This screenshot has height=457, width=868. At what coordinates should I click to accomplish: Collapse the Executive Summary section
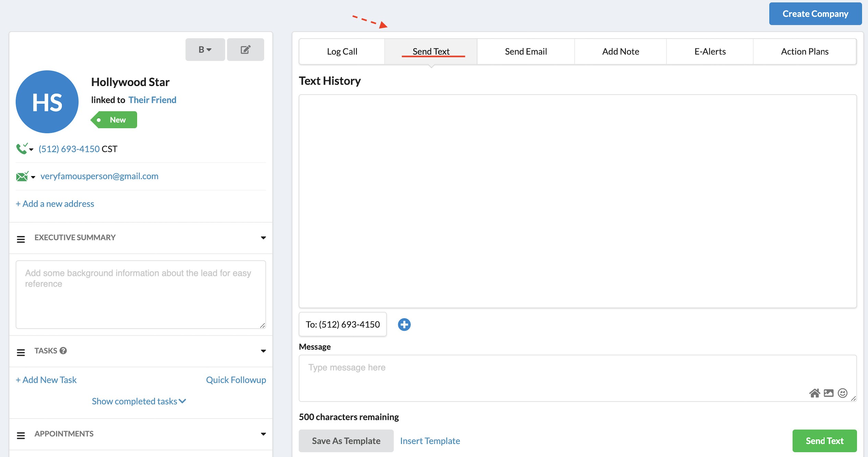tap(263, 238)
